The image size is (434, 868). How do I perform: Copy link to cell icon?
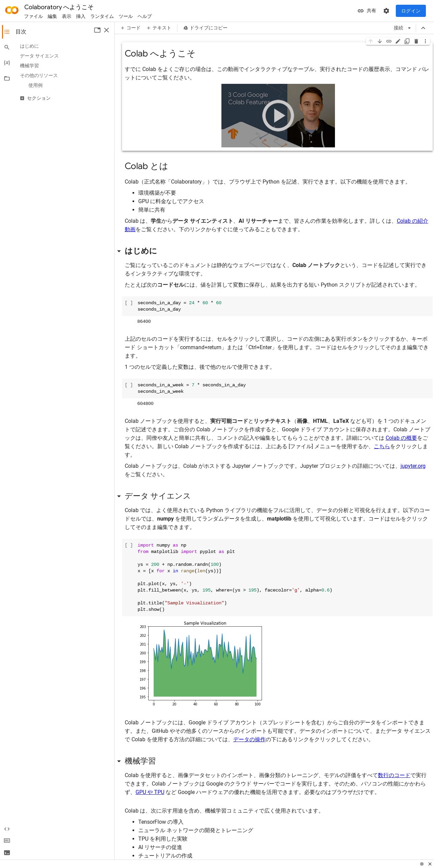click(x=389, y=41)
